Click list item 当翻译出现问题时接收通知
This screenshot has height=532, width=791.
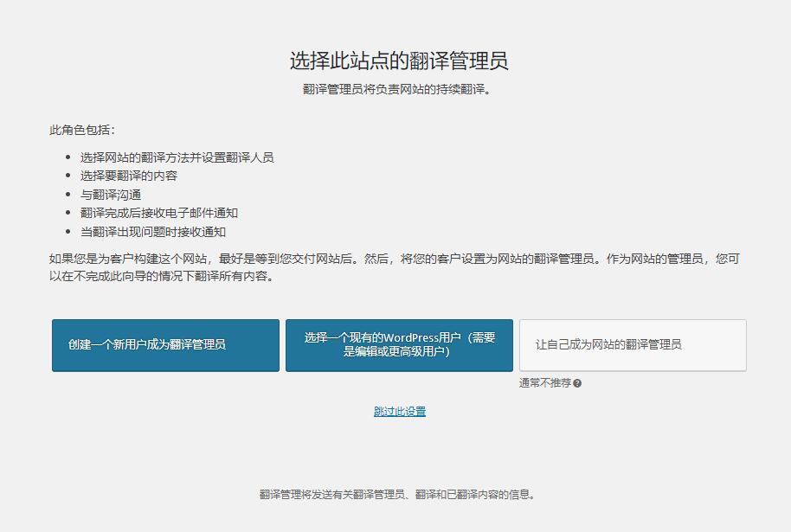click(x=153, y=232)
